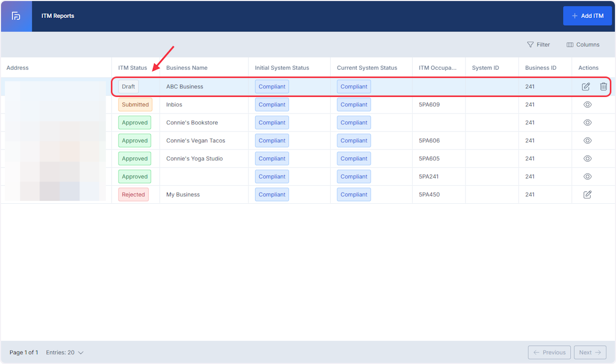Screen dimensions: 616x364
Task: Sort by System ID column header
Action: [486, 68]
